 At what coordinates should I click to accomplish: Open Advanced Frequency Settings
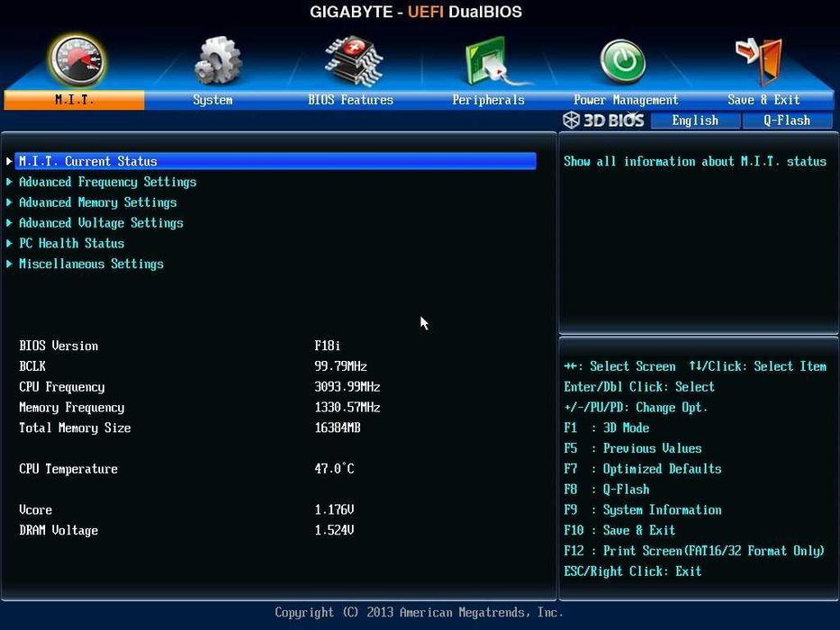[108, 182]
